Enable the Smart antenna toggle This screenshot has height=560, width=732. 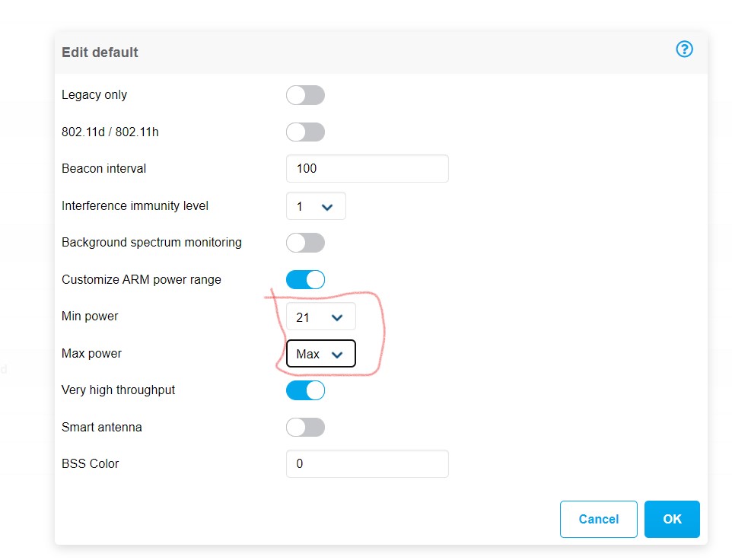pyautogui.click(x=305, y=427)
